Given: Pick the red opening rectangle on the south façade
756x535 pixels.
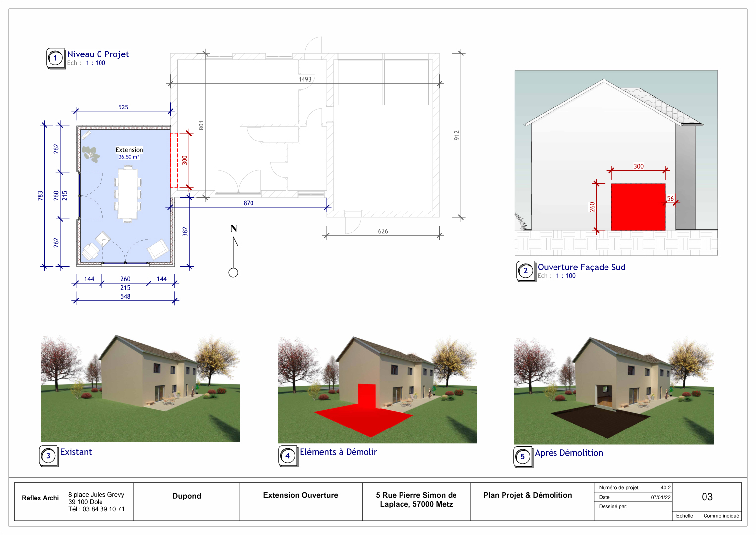Looking at the screenshot, I should coord(638,207).
